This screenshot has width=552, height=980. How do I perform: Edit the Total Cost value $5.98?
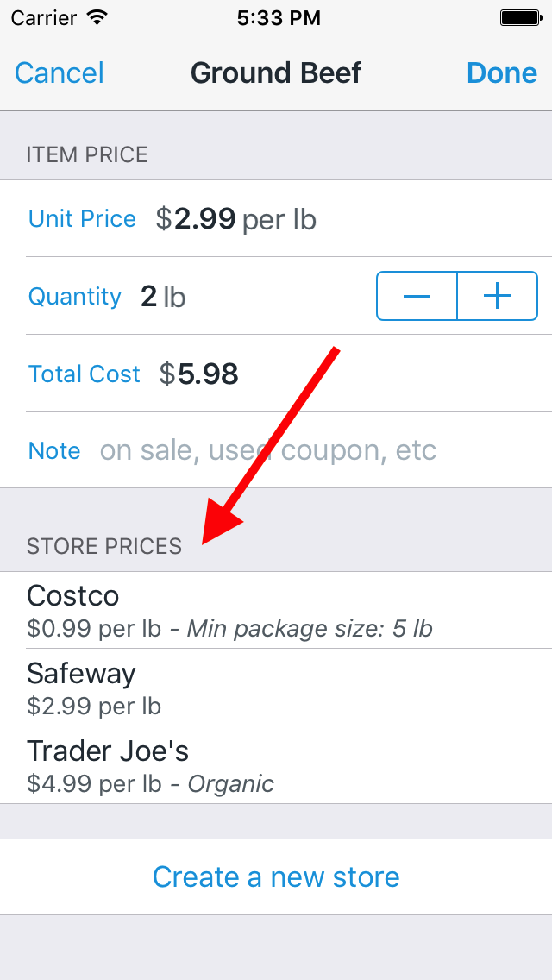[198, 374]
